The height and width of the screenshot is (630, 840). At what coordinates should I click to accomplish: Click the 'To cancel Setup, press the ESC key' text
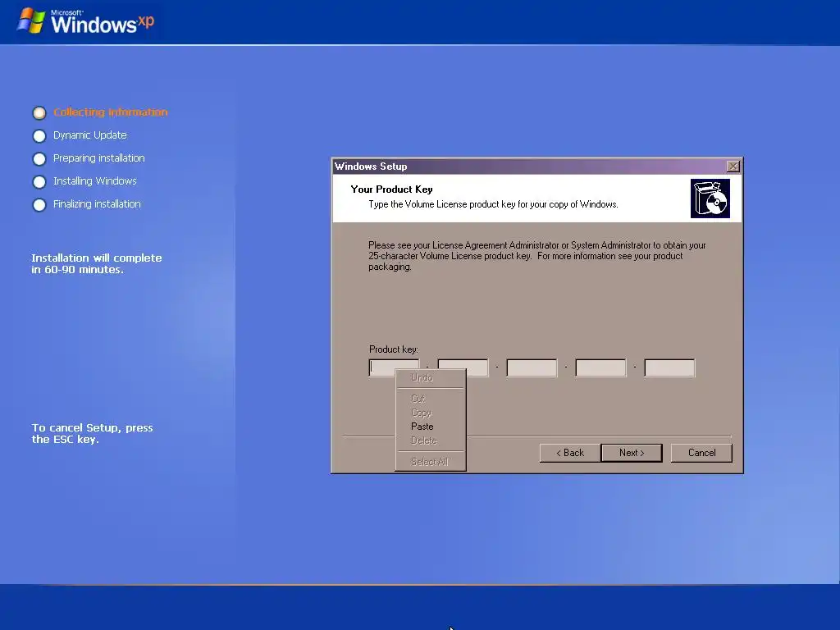[x=92, y=433]
